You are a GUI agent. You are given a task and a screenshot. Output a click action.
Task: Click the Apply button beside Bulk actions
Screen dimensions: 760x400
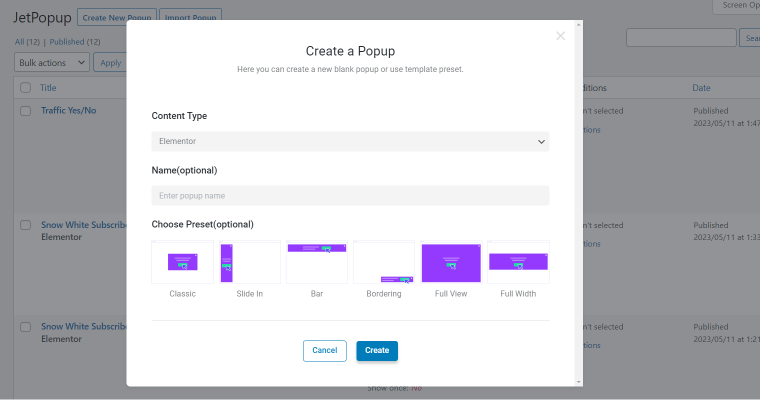coord(111,63)
